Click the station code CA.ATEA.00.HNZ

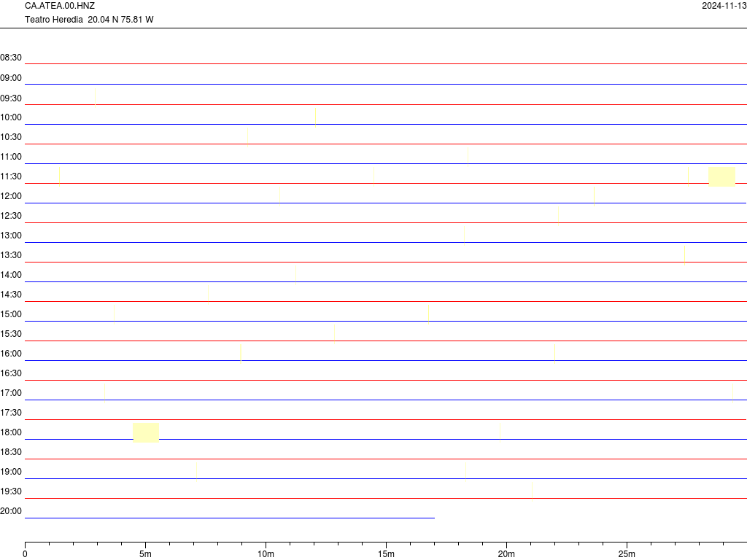pyautogui.click(x=60, y=6)
